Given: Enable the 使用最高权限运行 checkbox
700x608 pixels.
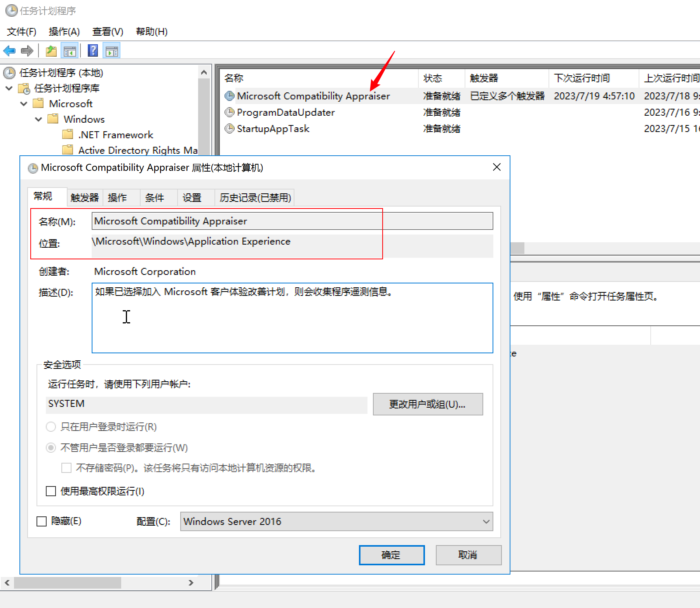Looking at the screenshot, I should 50,491.
